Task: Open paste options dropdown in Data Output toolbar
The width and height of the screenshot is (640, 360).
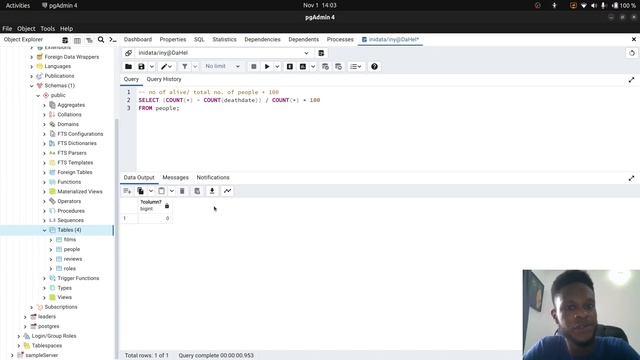Action: click(172, 191)
